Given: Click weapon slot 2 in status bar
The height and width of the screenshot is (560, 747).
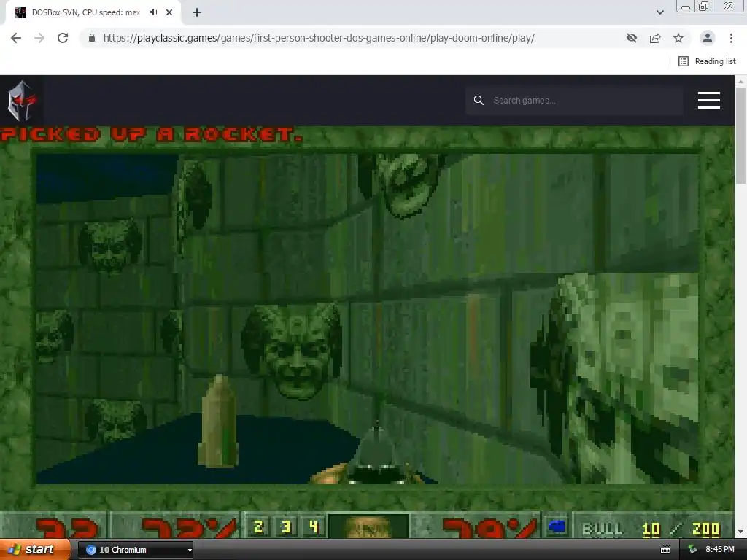Looking at the screenshot, I should [x=258, y=526].
